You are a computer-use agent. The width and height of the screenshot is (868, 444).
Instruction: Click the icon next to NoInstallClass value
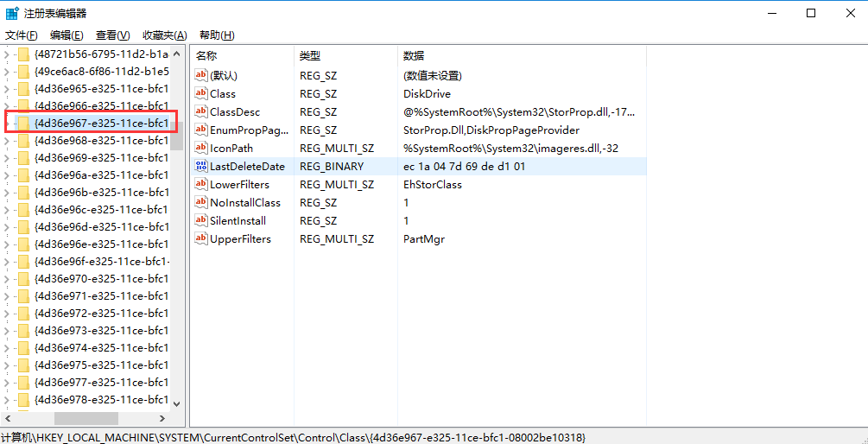pos(201,202)
